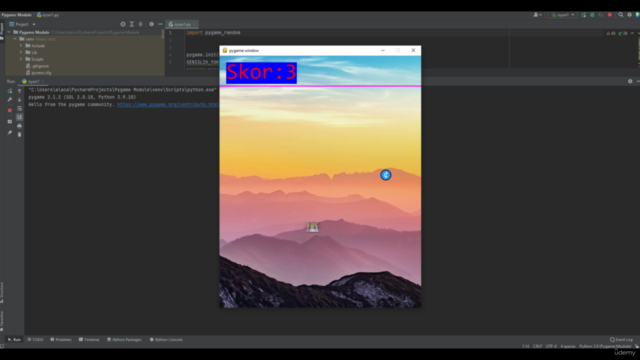Toggle scroll to end in Run console
This screenshot has height=360, width=640.
[19, 117]
